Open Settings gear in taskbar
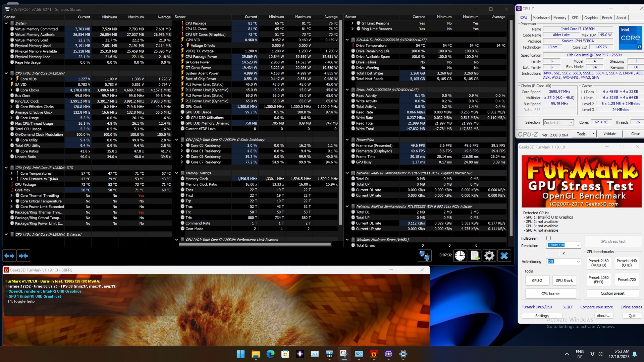 pos(403,354)
